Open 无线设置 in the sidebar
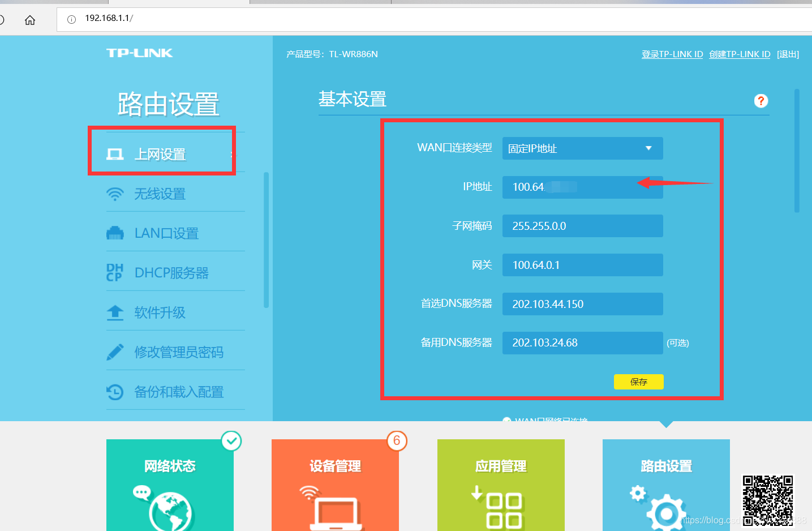812x531 pixels. click(175, 194)
